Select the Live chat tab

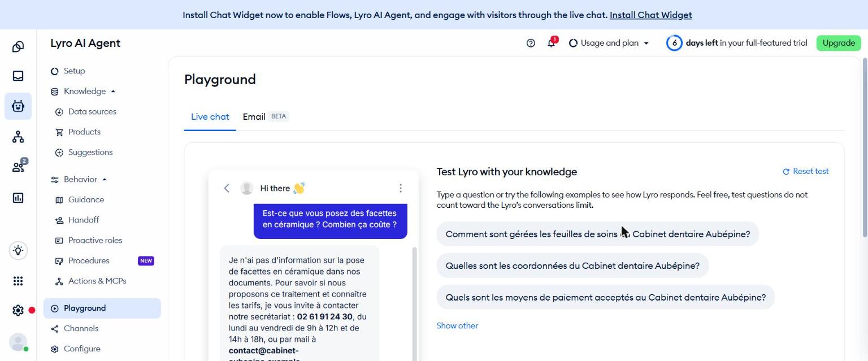point(210,116)
